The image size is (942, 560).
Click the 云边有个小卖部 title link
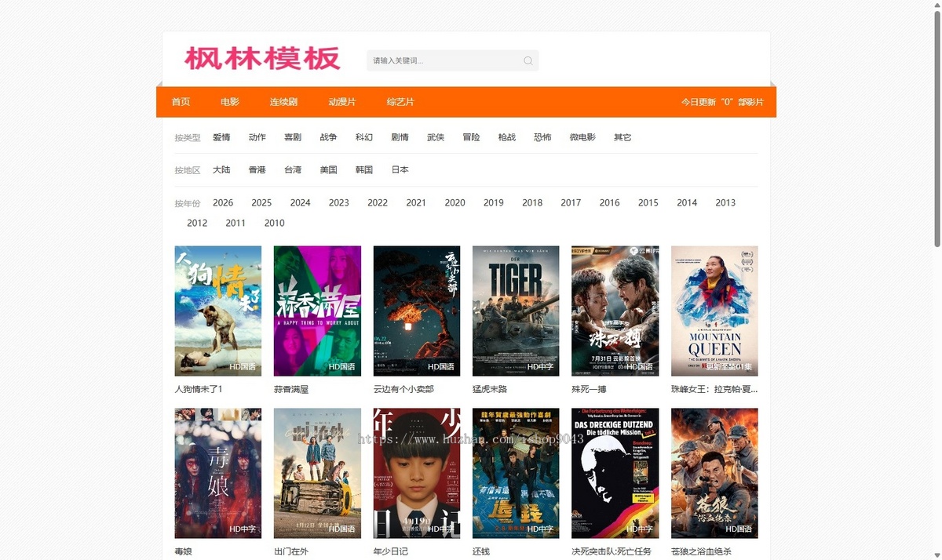click(403, 389)
